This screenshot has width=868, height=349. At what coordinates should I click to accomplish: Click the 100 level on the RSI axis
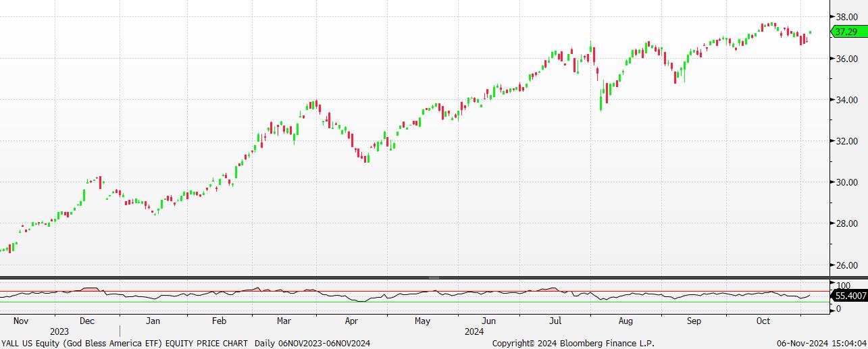click(844, 286)
